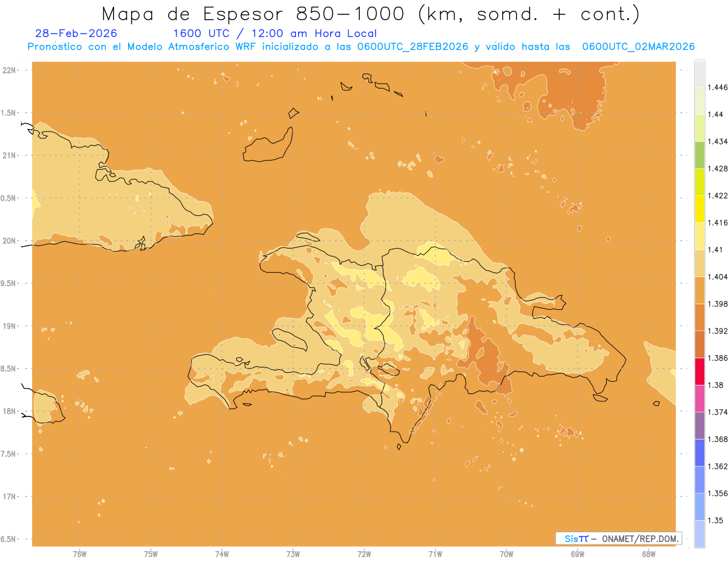Viewport: 728px width, 562px height.
Task: Click the legend value '1.44'
Action: [x=716, y=115]
